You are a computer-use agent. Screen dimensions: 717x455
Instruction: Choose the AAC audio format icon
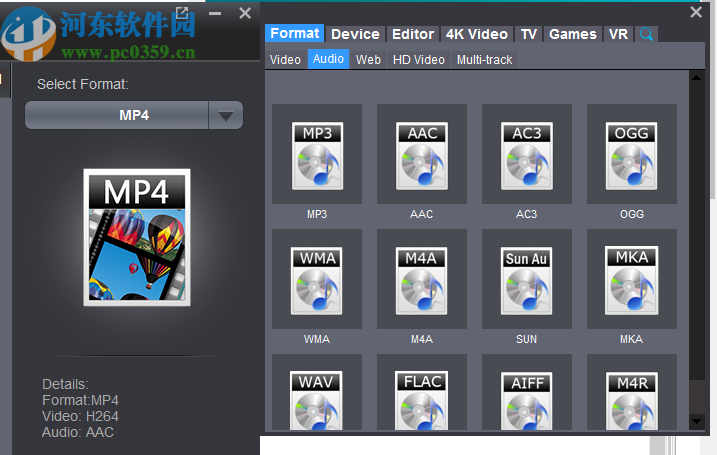pos(422,154)
